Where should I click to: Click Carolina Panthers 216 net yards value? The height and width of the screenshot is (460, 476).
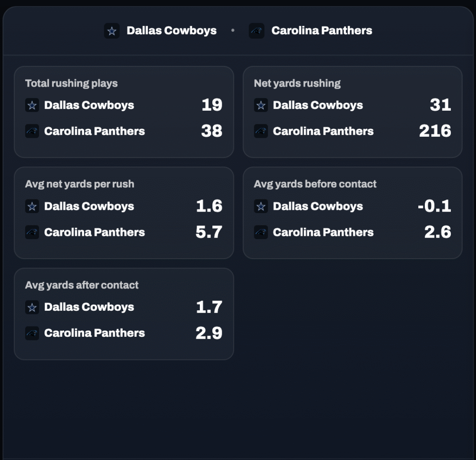coord(435,131)
